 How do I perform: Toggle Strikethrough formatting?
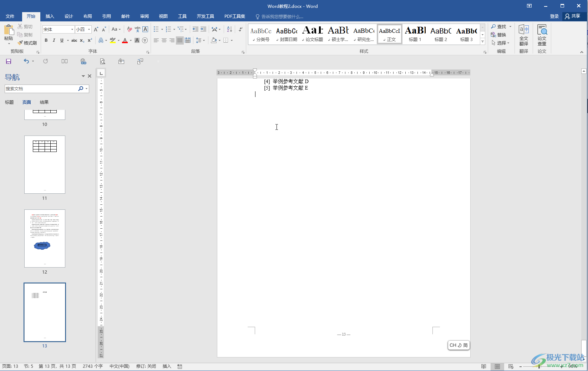[74, 40]
